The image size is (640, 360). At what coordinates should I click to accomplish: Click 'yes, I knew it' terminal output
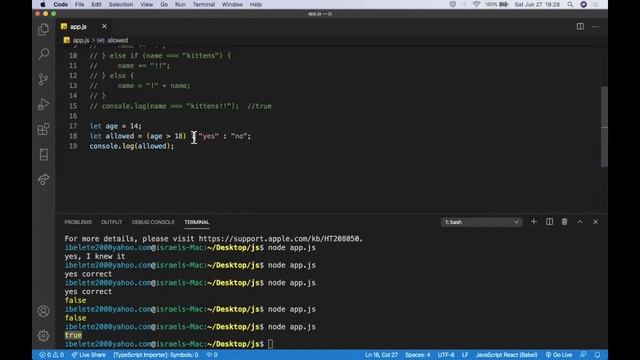pyautogui.click(x=95, y=256)
